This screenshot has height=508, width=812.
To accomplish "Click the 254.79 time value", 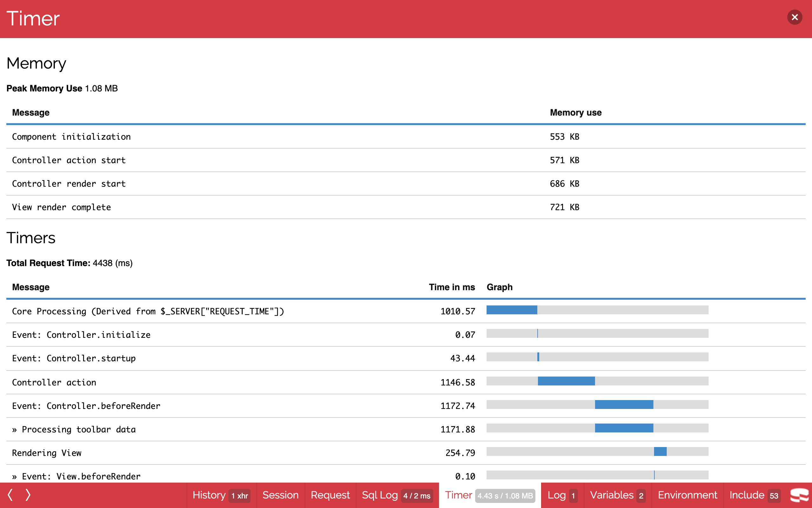I will pos(460,453).
